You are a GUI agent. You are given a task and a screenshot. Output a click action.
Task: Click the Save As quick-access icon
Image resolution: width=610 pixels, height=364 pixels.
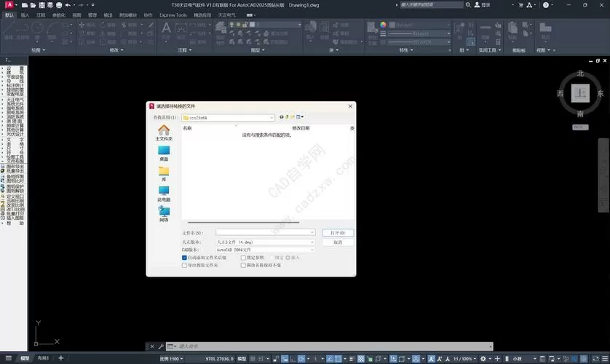50,5
